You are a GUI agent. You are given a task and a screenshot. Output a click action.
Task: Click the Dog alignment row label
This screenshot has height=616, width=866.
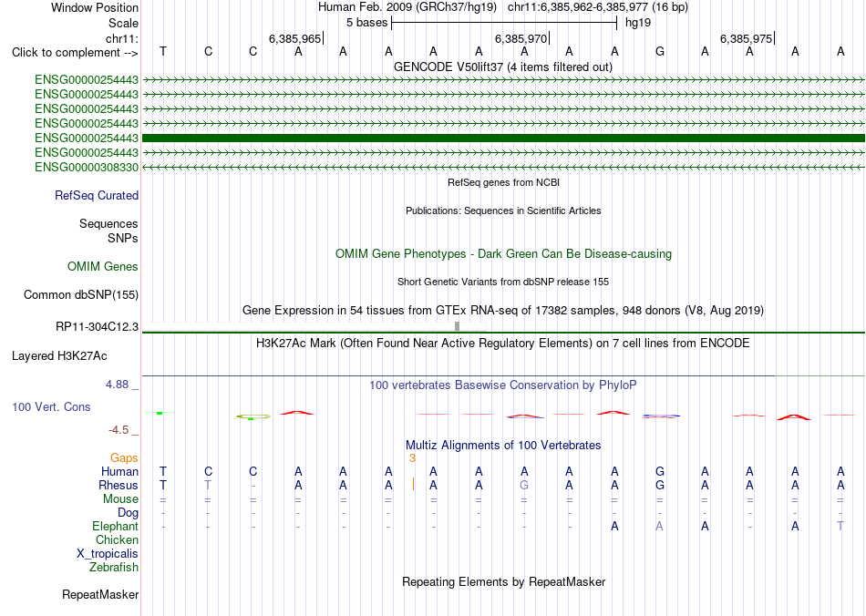click(x=128, y=513)
